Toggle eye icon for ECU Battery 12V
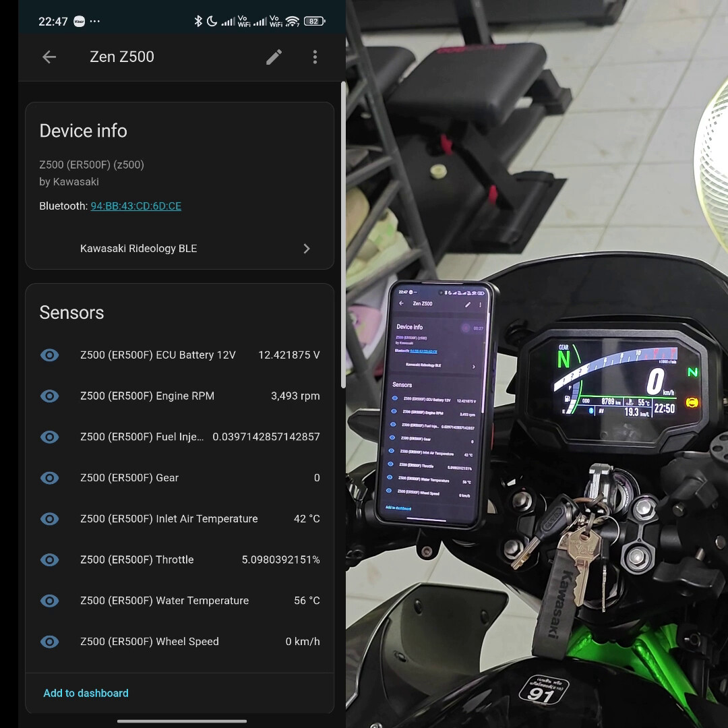The width and height of the screenshot is (728, 728). pos(50,355)
